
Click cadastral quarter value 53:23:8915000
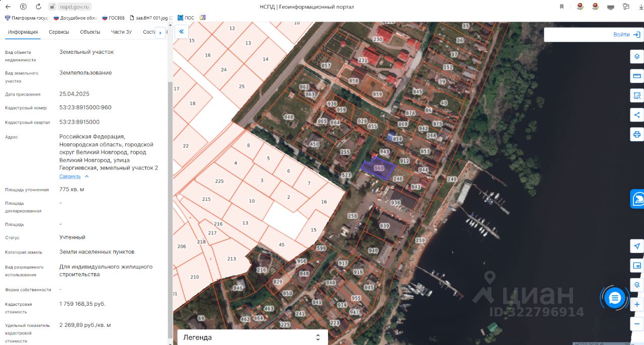pos(79,122)
